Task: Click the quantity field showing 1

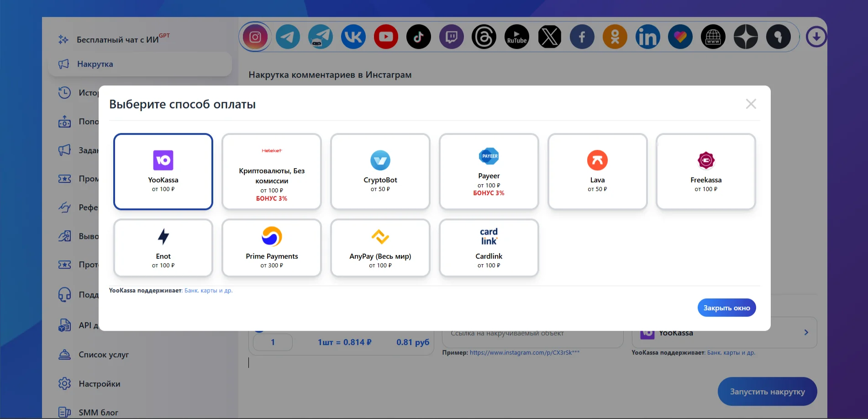Action: coord(273,342)
